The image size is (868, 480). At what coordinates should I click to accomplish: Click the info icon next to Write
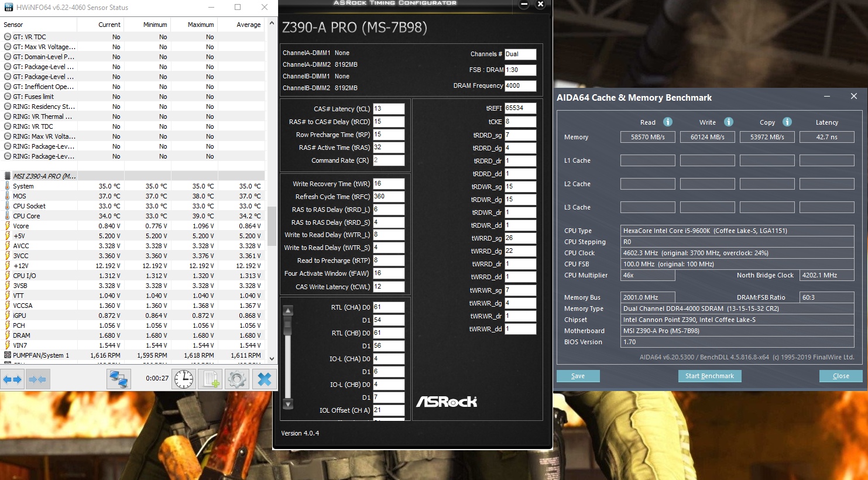[x=728, y=122]
